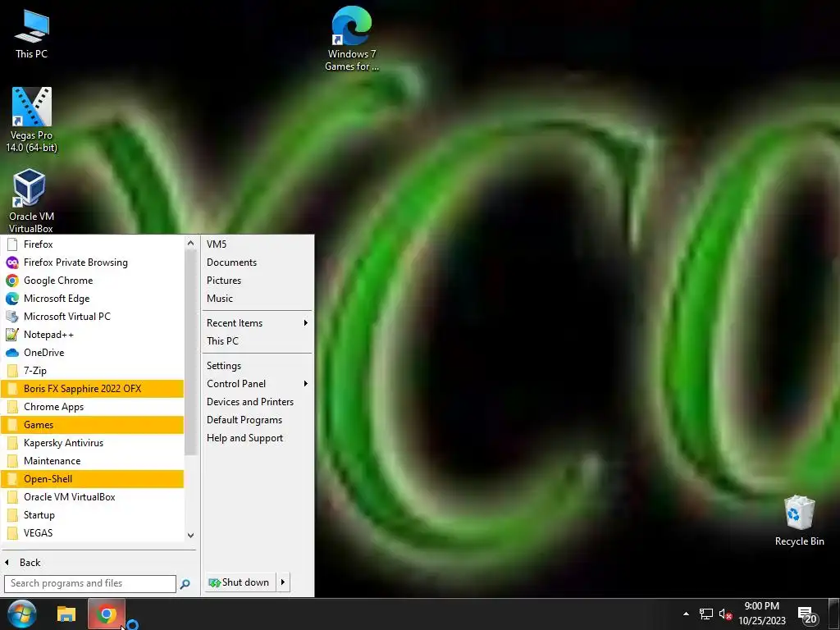Open Documents from start menu
840x630 pixels.
[257, 262]
